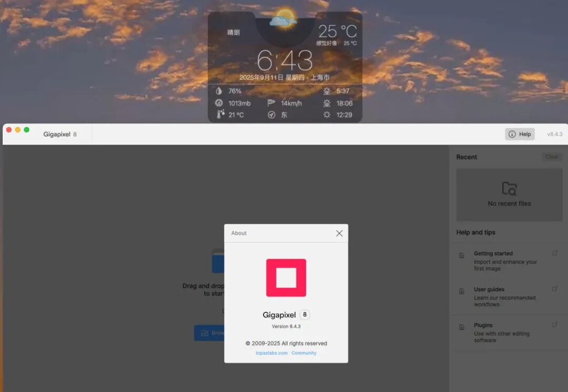Viewport: 568px width, 392px height.
Task: Open external link icon for Plugins
Action: click(x=555, y=325)
